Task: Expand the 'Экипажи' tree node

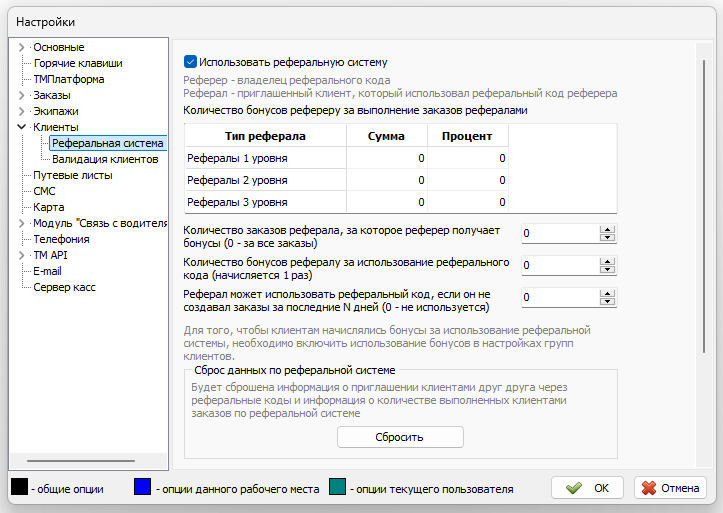Action: (x=21, y=111)
